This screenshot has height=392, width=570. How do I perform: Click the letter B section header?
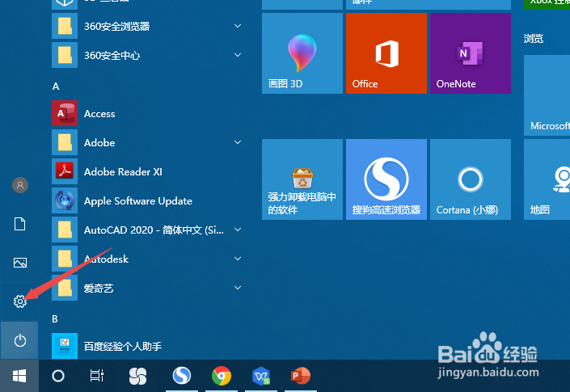point(55,319)
